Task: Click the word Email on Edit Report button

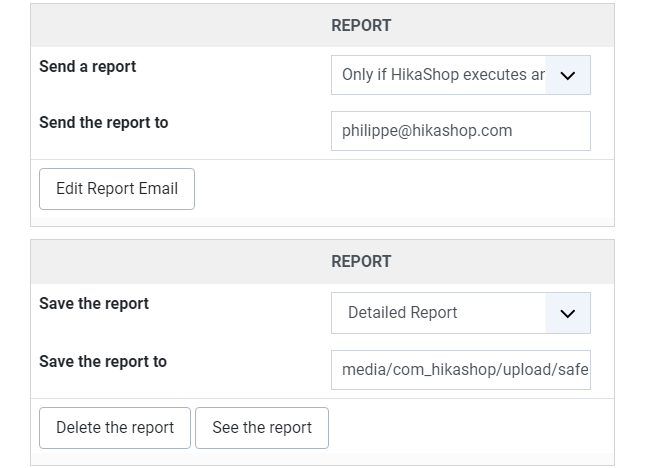Action: 158,189
